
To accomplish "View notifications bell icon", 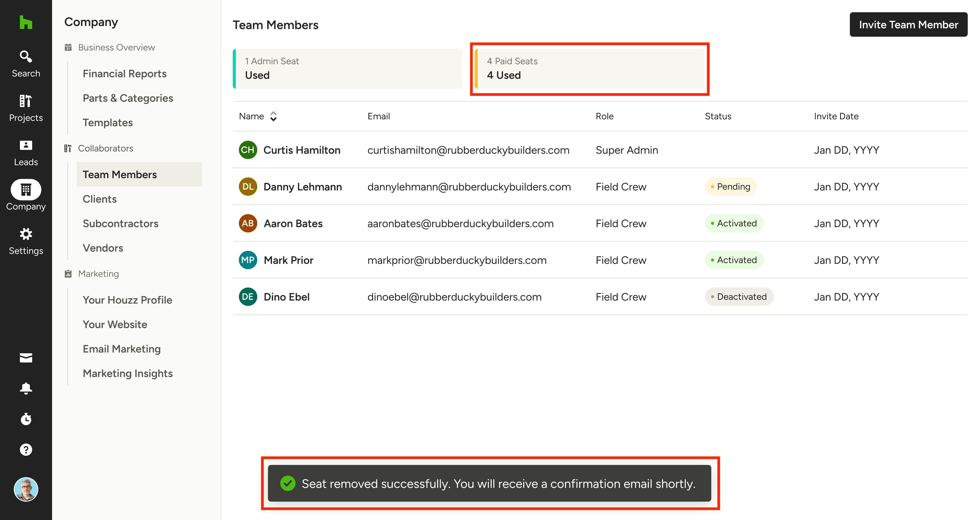I will [26, 388].
